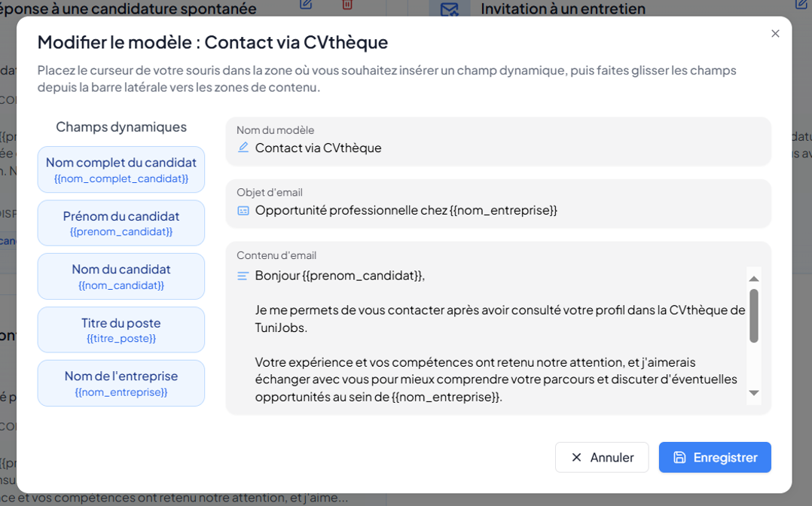The height and width of the screenshot is (506, 812).
Task: Click the Nom du modèle input field
Action: point(505,148)
